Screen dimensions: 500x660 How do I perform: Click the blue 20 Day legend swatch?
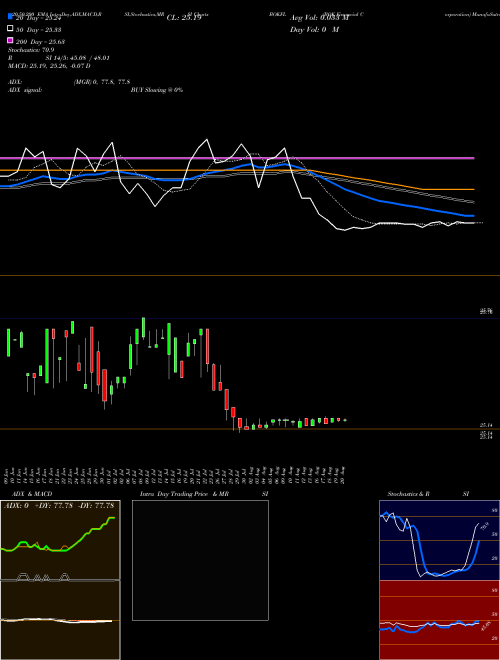(x=10, y=17)
